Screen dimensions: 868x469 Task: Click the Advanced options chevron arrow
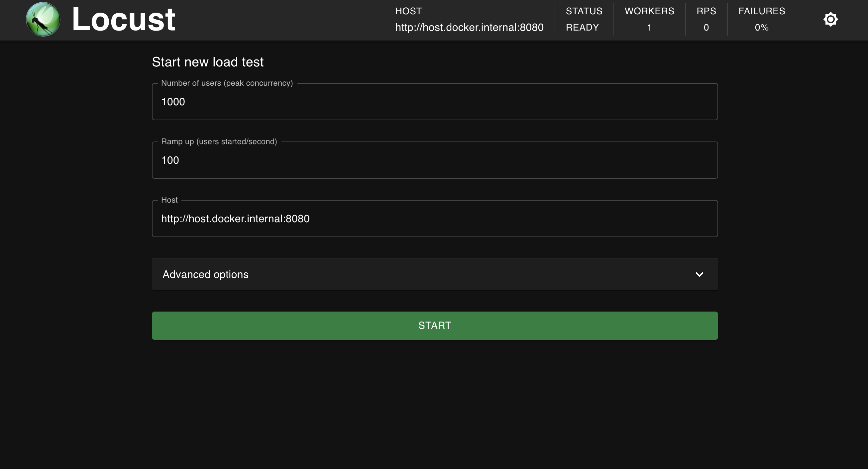coord(699,274)
